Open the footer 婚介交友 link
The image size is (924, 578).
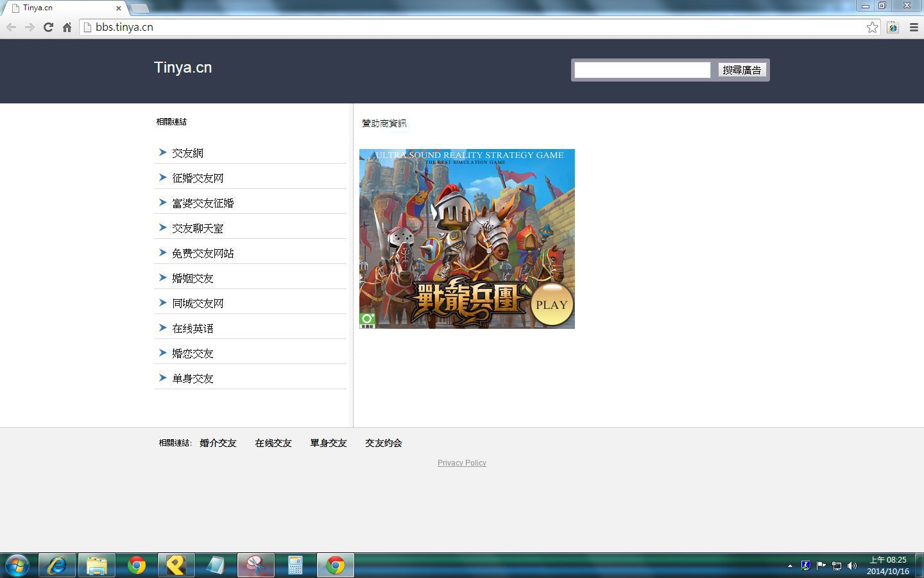tap(218, 443)
